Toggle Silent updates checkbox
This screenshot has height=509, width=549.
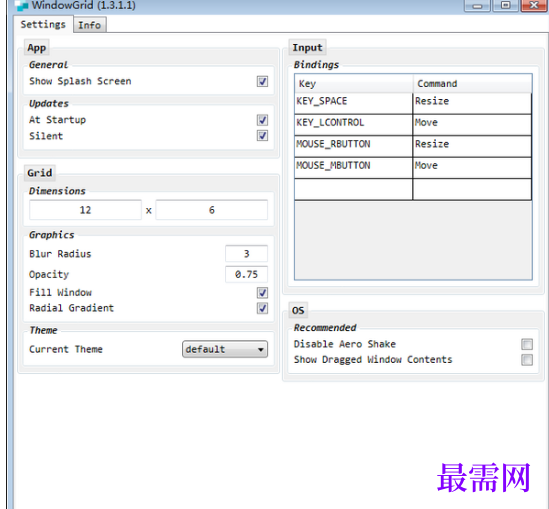262,135
